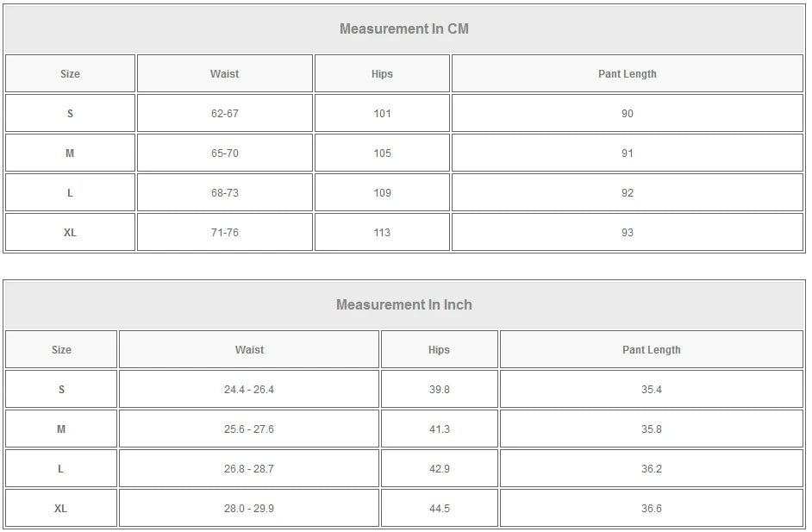Click the pant length value 93
The image size is (812, 532).
click(628, 233)
